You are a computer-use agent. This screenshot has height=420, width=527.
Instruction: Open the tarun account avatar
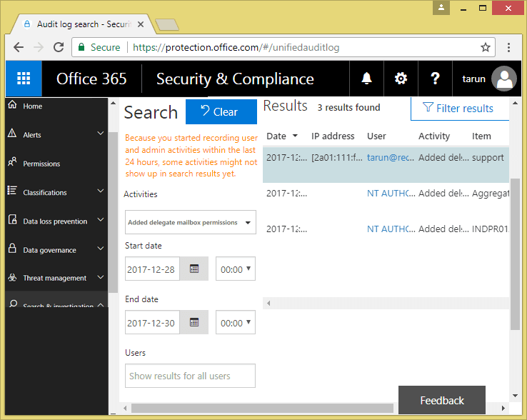pyautogui.click(x=504, y=79)
